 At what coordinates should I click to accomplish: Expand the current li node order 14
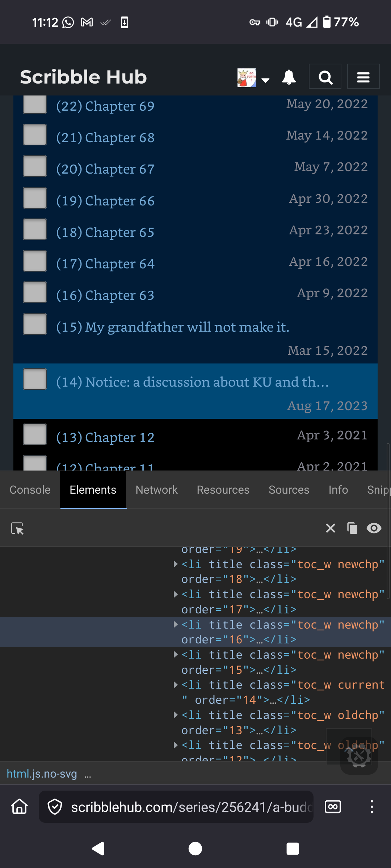[x=176, y=685]
